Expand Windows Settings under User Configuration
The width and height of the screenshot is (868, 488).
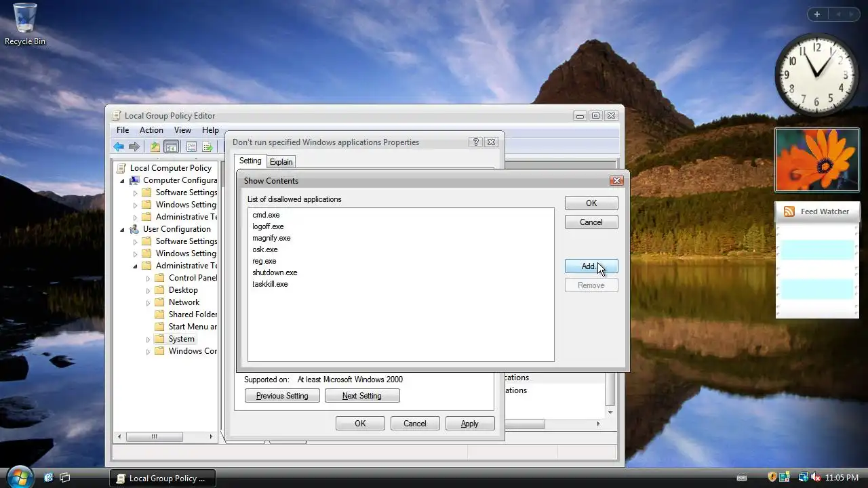click(136, 254)
